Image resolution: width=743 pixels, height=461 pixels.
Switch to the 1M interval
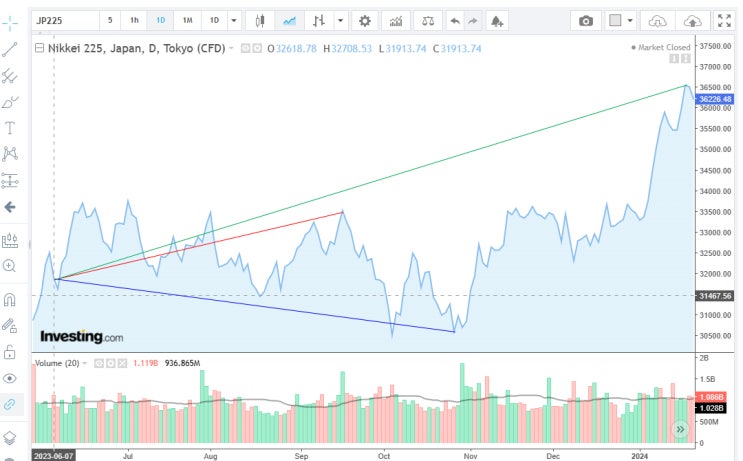click(188, 20)
